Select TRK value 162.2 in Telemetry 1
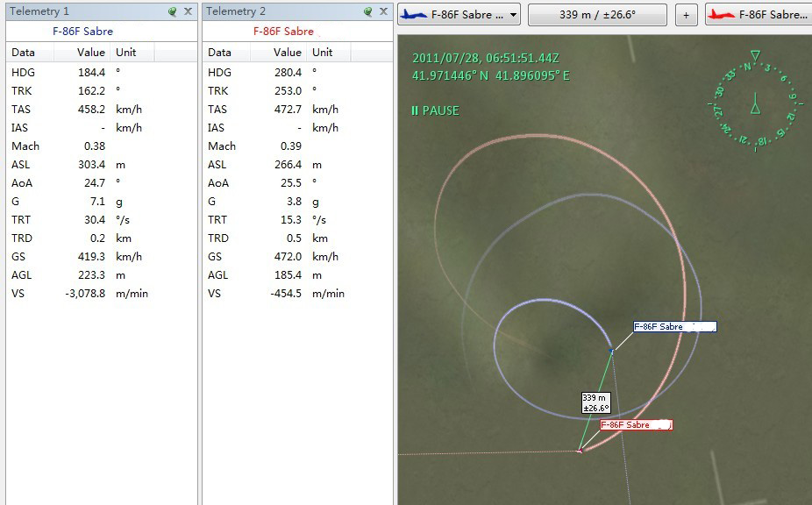The height and width of the screenshot is (505, 812). (92, 91)
